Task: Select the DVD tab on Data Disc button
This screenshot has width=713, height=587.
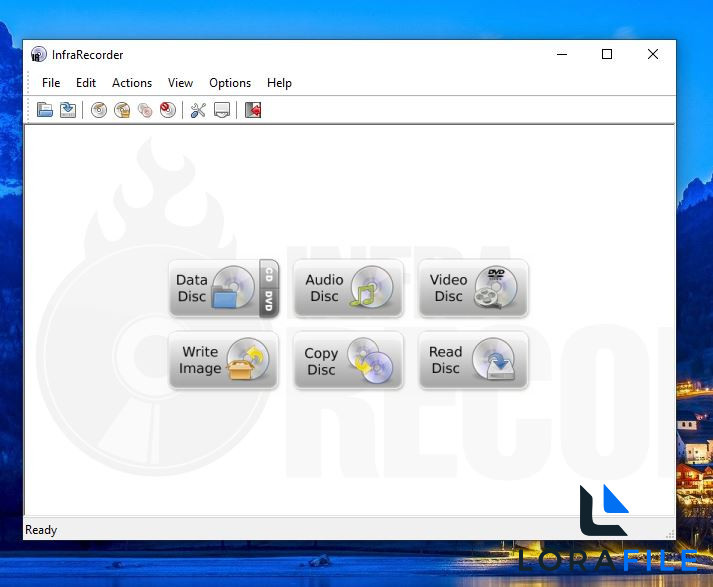Action: click(x=269, y=301)
